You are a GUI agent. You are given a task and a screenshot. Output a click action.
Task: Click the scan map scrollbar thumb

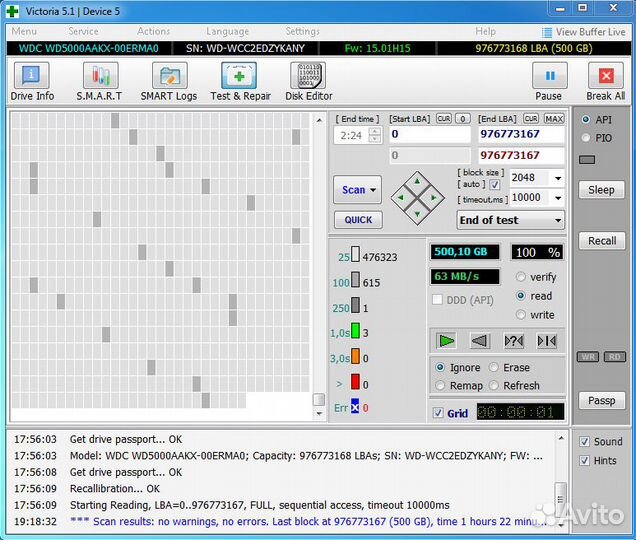click(x=319, y=399)
